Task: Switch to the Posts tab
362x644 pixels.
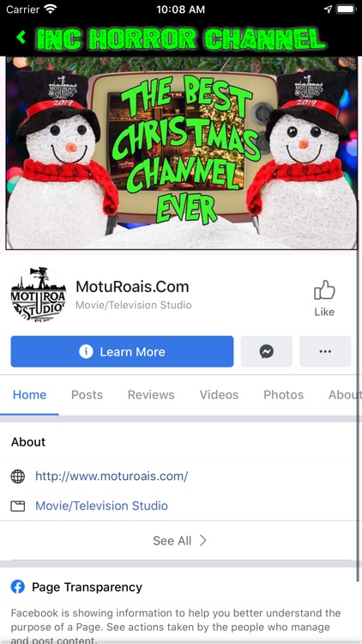Action: [x=87, y=395]
